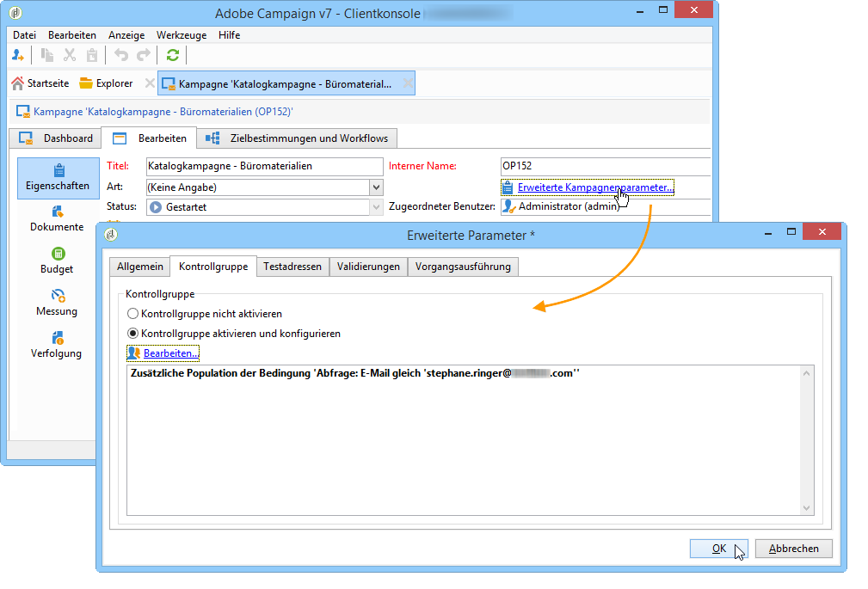Click the Abbrechen button
Image resolution: width=868 pixels, height=589 pixels.
794,549
